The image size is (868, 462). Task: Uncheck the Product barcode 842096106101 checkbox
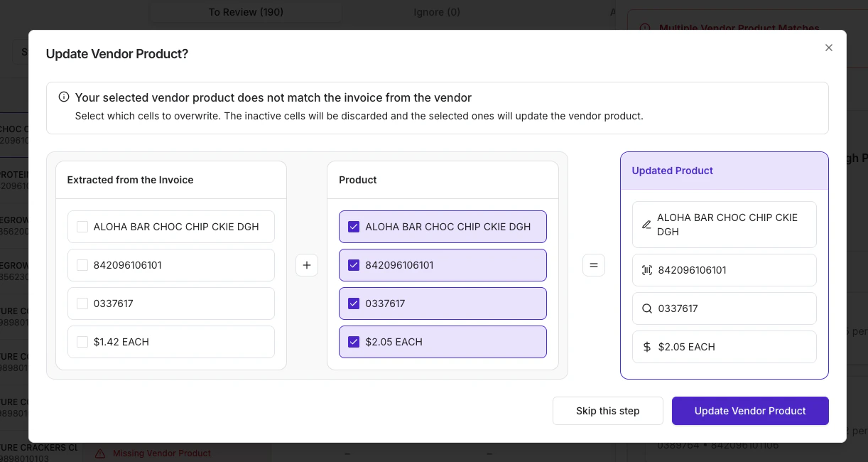tap(354, 265)
